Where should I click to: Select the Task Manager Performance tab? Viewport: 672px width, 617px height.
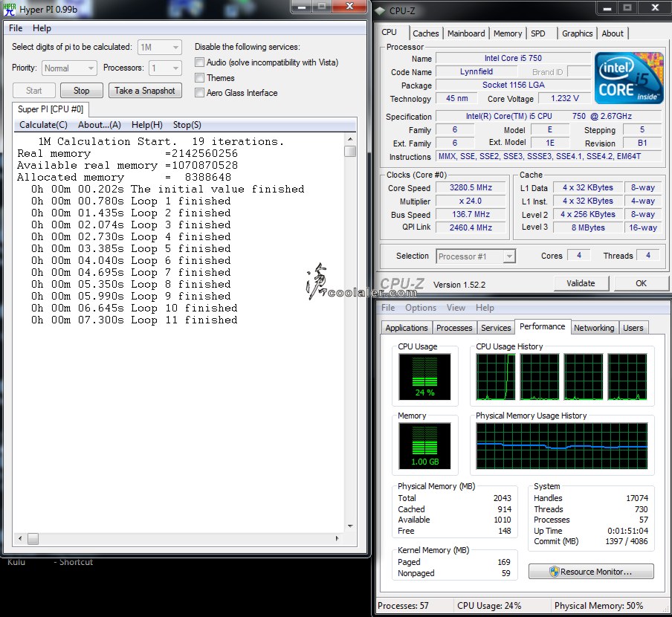coord(543,326)
